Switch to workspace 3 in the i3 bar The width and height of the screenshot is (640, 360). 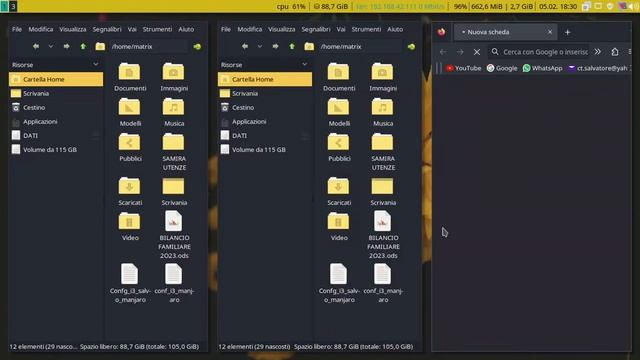coord(13,6)
